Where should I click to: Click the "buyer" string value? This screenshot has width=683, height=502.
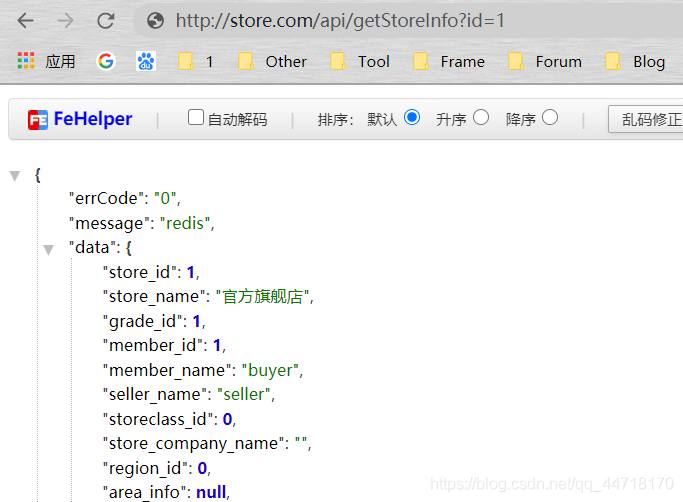coord(270,370)
